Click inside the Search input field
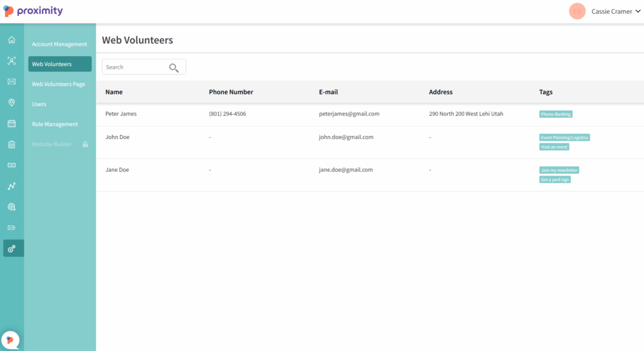Screen dimensions: 644x351 [x=135, y=67]
